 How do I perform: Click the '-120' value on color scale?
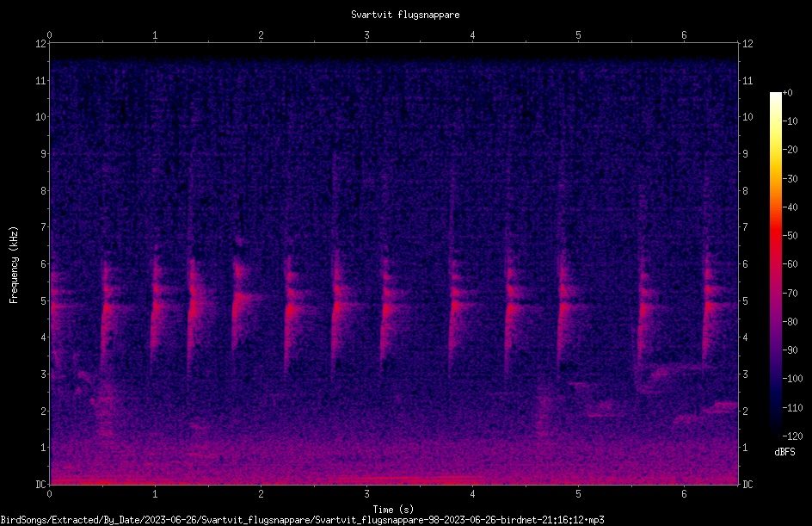tap(792, 436)
